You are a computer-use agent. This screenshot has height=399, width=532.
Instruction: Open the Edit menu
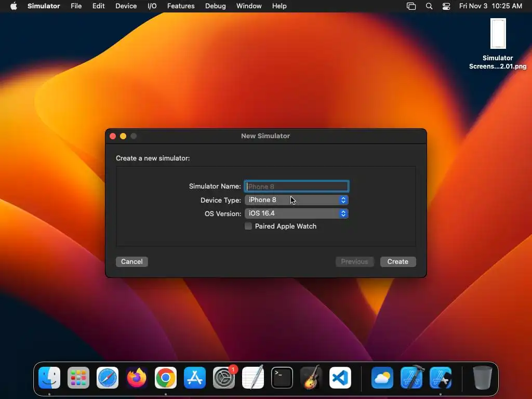point(98,6)
